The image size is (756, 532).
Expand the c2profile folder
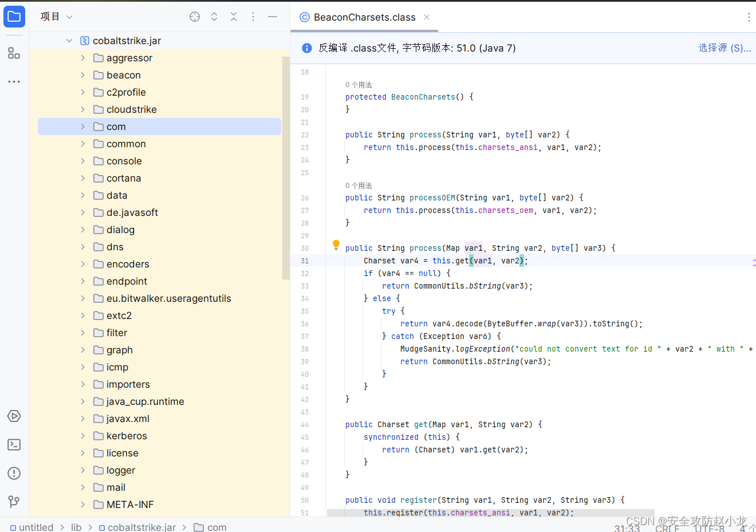pos(83,92)
